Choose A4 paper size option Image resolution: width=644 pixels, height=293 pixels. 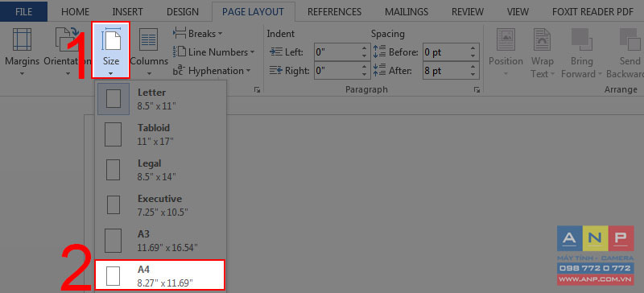pos(159,275)
